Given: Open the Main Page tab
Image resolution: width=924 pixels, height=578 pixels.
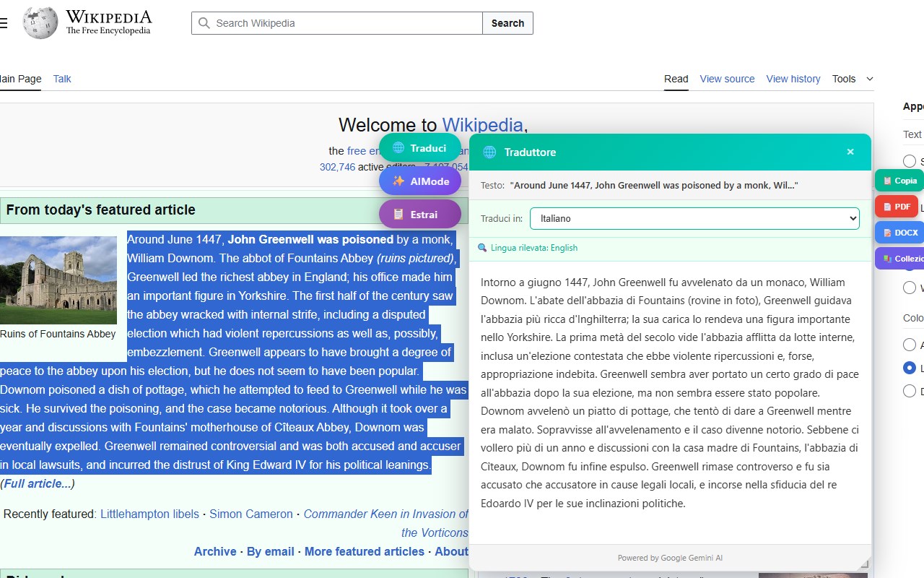Looking at the screenshot, I should [21, 79].
